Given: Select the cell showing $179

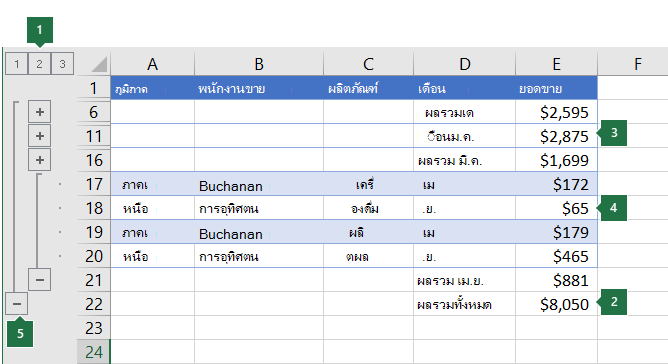Looking at the screenshot, I should tap(556, 232).
